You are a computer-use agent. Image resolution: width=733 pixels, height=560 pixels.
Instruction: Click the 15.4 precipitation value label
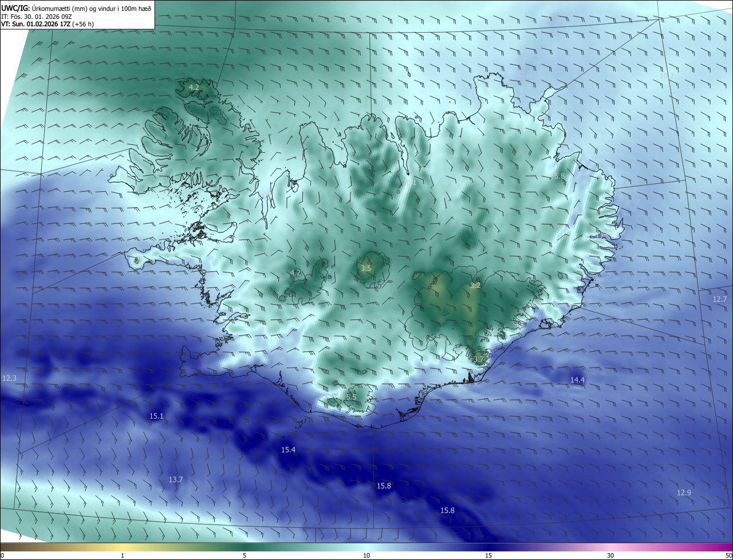tap(288, 450)
